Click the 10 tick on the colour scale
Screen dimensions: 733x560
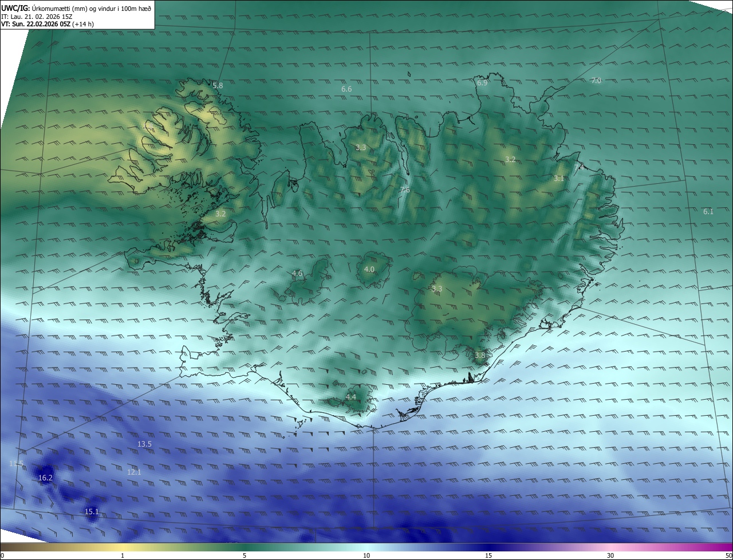pyautogui.click(x=366, y=555)
